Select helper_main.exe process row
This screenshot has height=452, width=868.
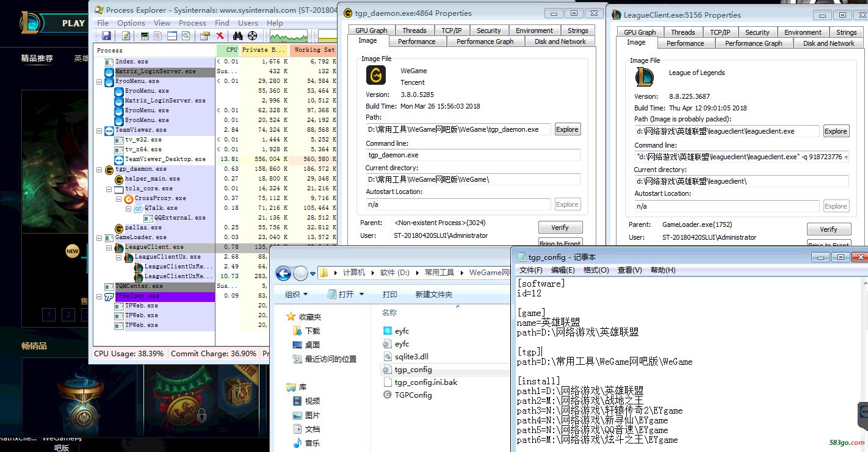[x=215, y=179]
